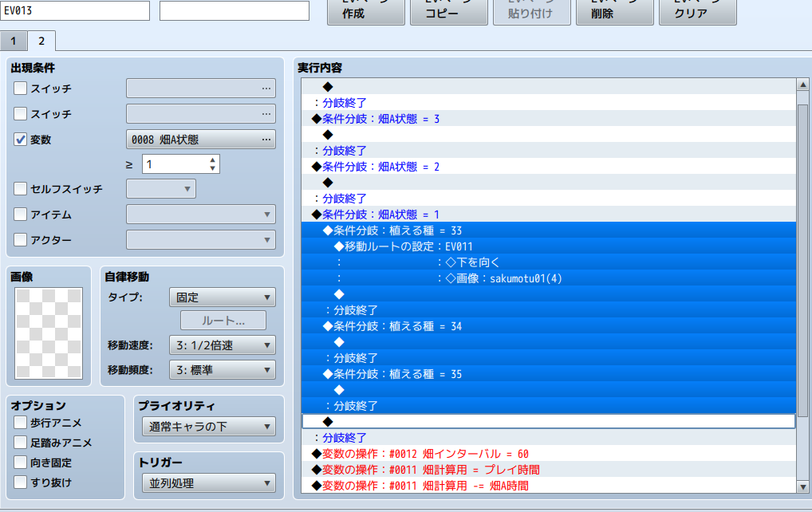
Task: Click the disabled ルート... button
Action: tap(223, 321)
